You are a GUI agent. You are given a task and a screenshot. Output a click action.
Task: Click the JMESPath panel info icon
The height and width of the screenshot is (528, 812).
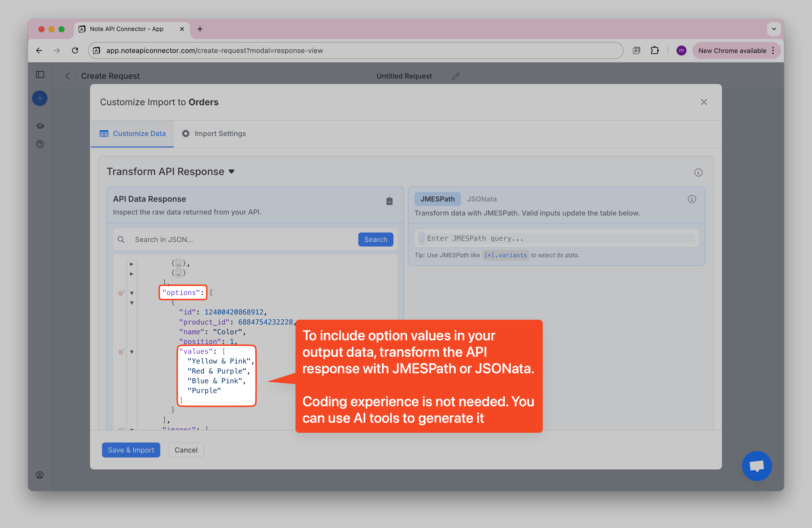pos(691,199)
